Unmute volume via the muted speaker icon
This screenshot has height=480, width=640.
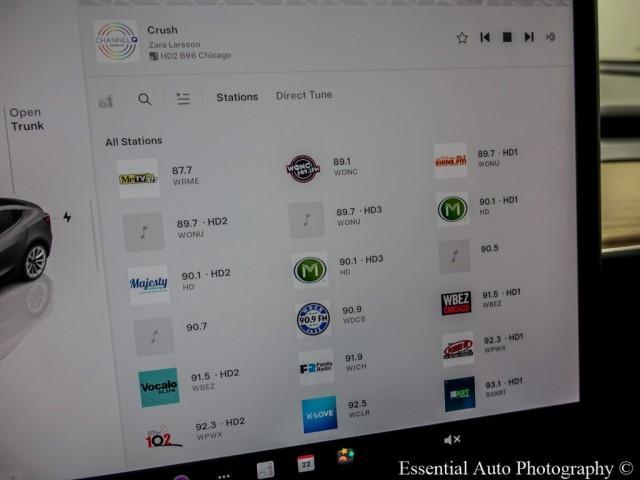(x=452, y=440)
